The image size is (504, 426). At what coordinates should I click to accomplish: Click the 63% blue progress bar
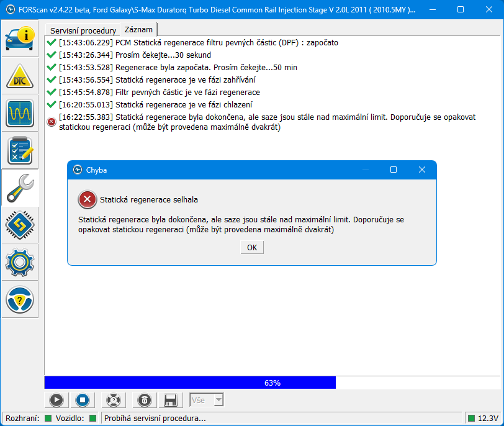[190, 383]
